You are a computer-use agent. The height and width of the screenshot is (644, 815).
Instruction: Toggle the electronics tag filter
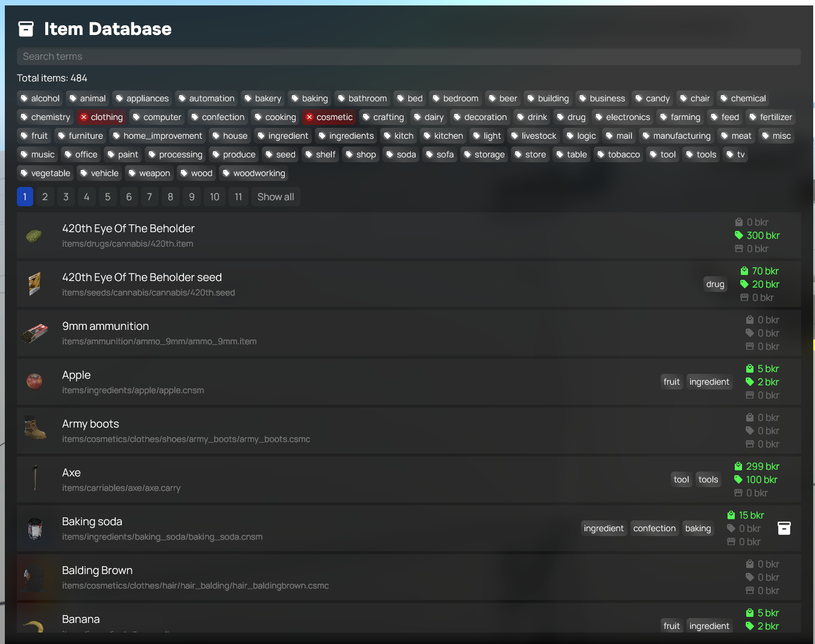pyautogui.click(x=623, y=117)
